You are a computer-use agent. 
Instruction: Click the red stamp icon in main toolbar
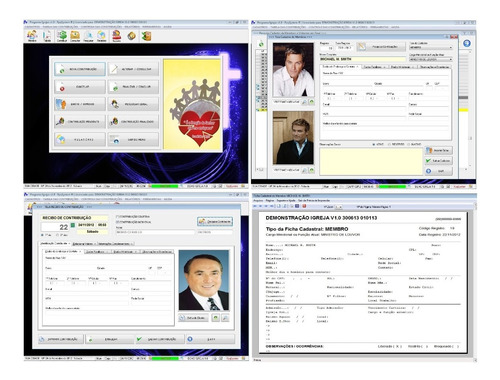pos(116,36)
